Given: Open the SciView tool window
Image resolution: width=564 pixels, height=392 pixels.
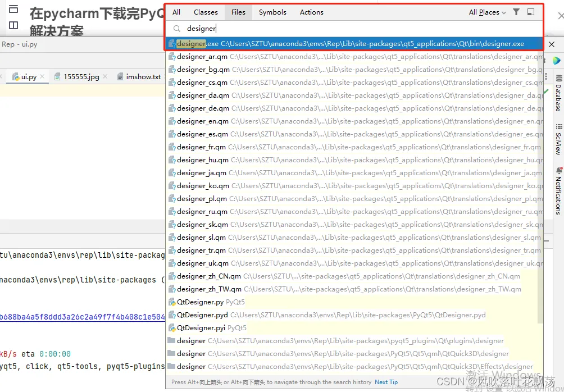Looking at the screenshot, I should (x=558, y=139).
